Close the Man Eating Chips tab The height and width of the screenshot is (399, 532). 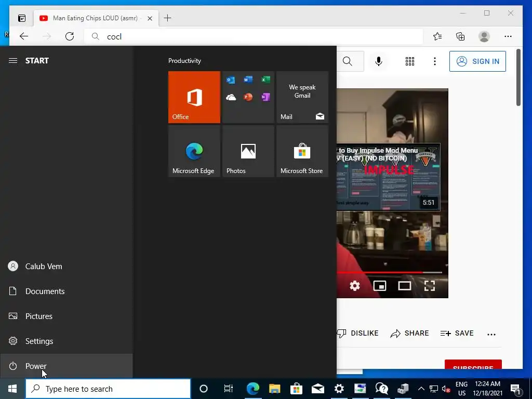tap(150, 18)
